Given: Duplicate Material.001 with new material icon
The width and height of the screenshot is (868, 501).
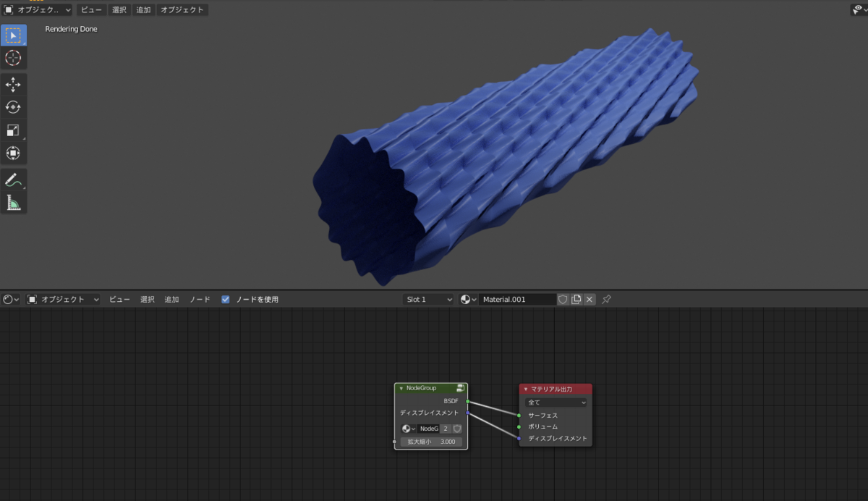Looking at the screenshot, I should click(576, 299).
